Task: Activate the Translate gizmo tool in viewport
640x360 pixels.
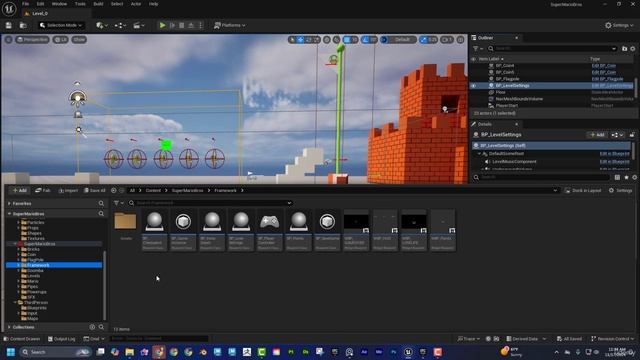Action: click(301, 40)
